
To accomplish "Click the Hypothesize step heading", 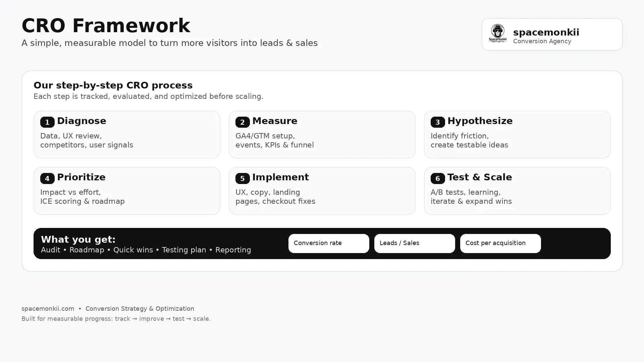I will (480, 121).
